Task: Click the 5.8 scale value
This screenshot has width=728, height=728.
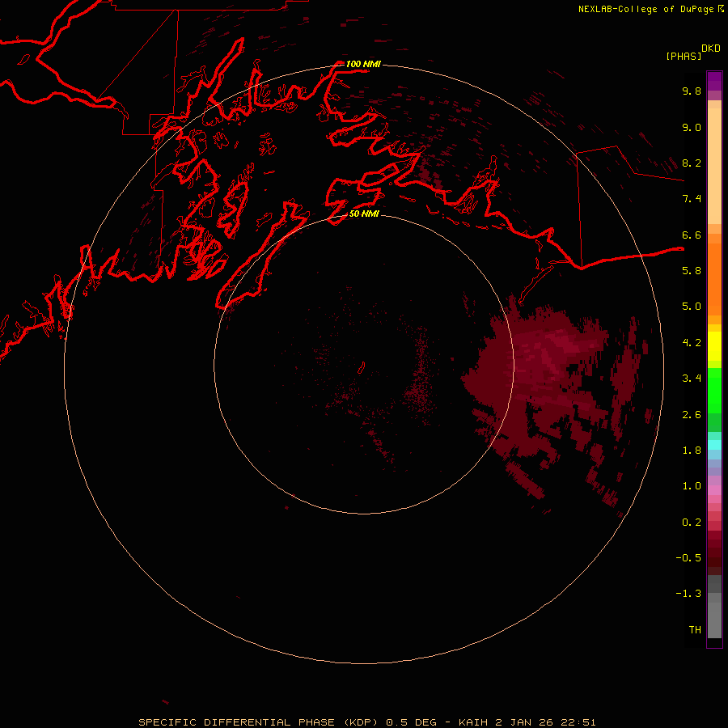Action: coord(692,271)
